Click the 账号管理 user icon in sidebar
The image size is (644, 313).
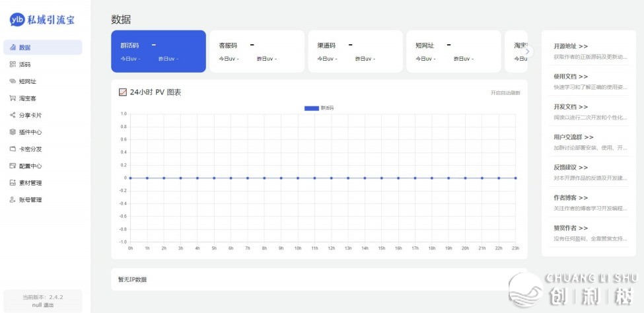point(13,200)
